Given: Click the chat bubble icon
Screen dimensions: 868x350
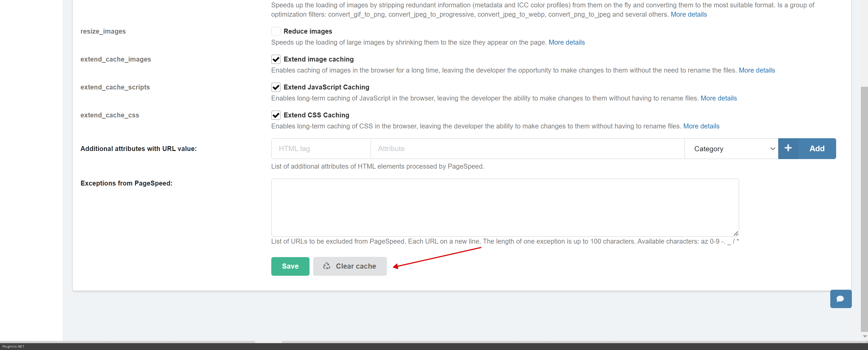Looking at the screenshot, I should [840, 299].
